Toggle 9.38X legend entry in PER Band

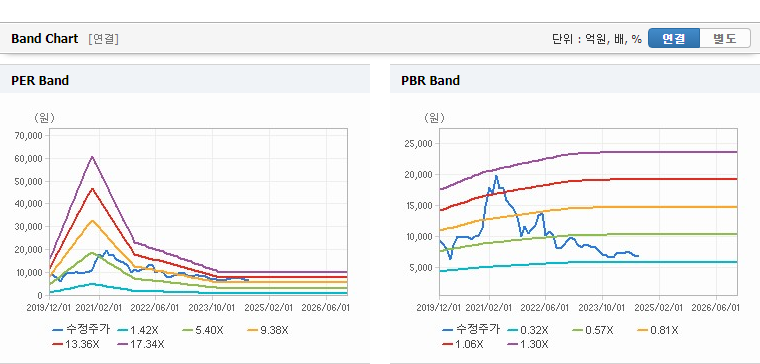pyautogui.click(x=268, y=330)
